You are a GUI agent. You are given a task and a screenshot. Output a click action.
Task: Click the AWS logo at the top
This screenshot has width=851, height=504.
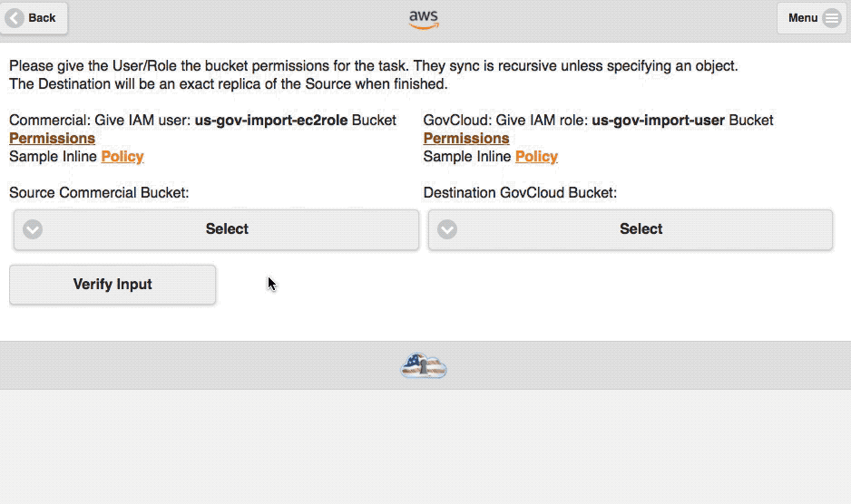[424, 18]
